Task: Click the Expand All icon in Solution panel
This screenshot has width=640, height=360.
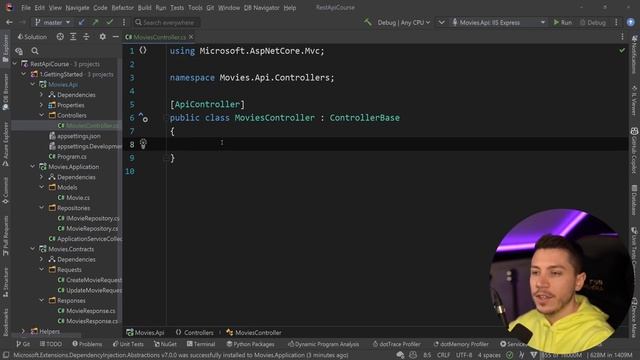Action: point(73,37)
